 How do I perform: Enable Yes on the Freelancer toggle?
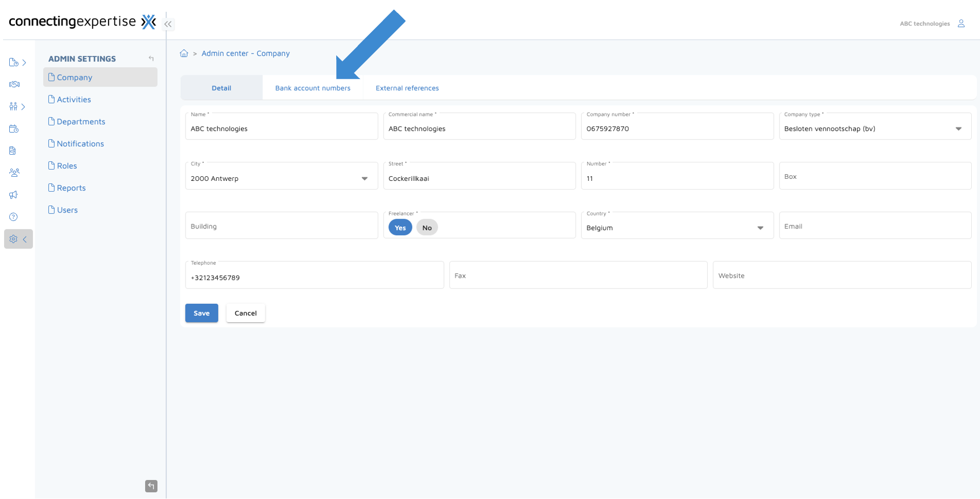click(399, 227)
